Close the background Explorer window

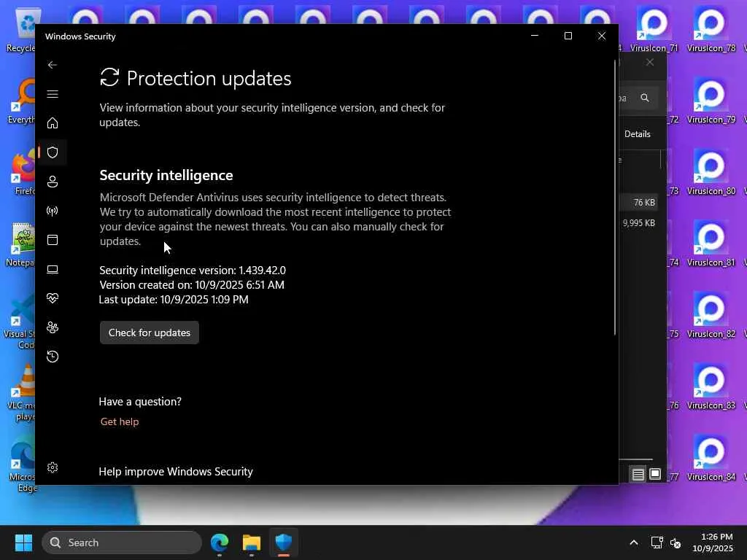coord(650,63)
